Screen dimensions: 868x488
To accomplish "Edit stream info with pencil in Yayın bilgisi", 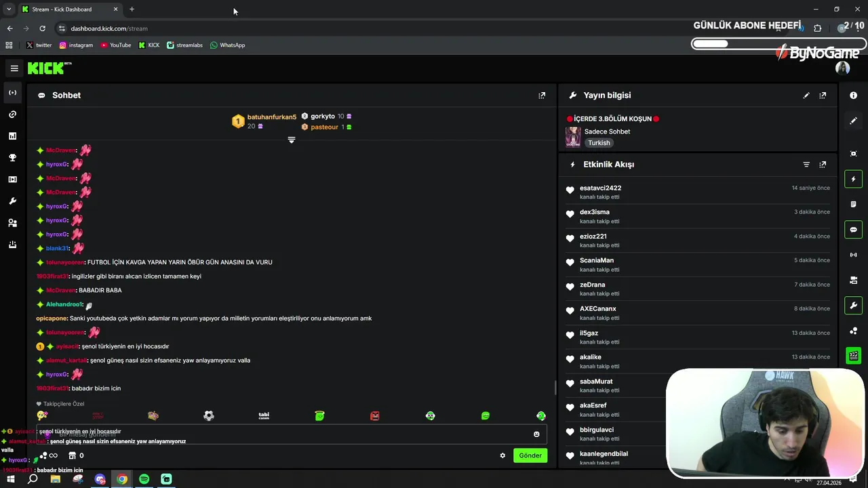I will pyautogui.click(x=806, y=96).
